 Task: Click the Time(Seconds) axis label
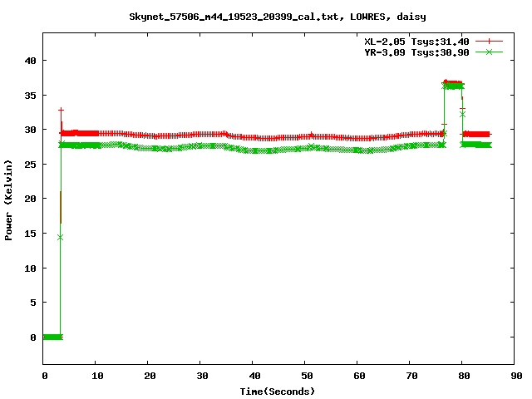pyautogui.click(x=278, y=392)
